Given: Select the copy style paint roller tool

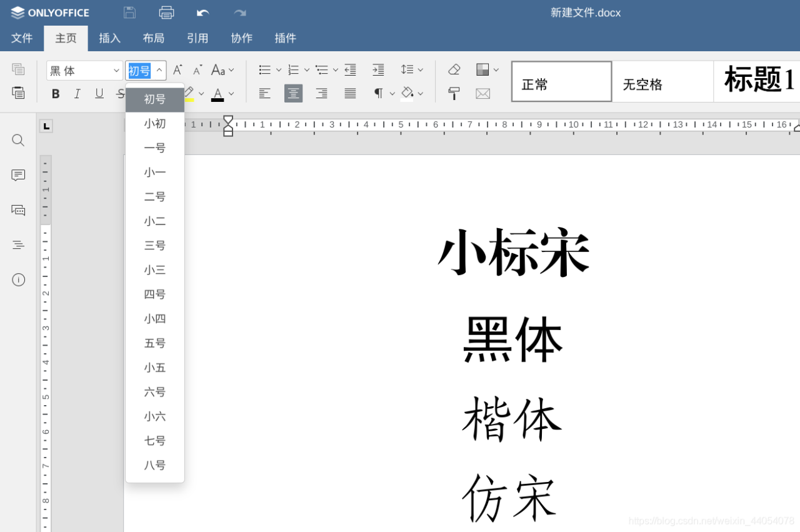Looking at the screenshot, I should tap(454, 93).
